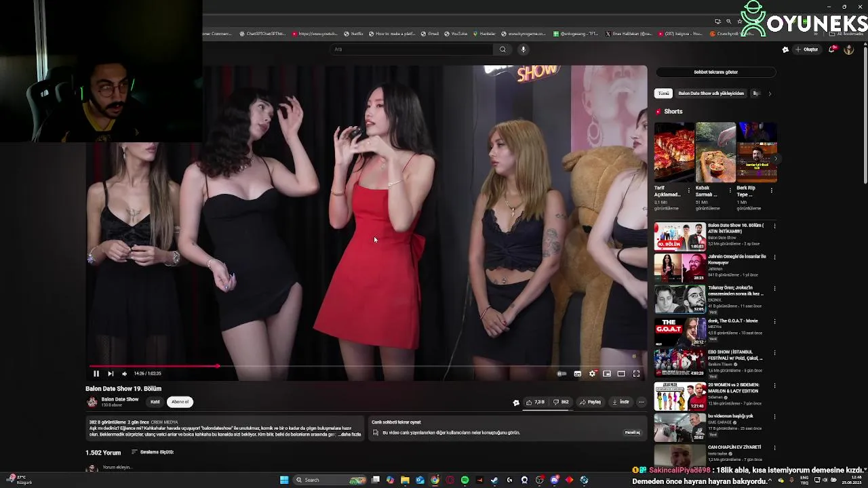
Task: Select the Tümü filter chip
Action: (663, 94)
